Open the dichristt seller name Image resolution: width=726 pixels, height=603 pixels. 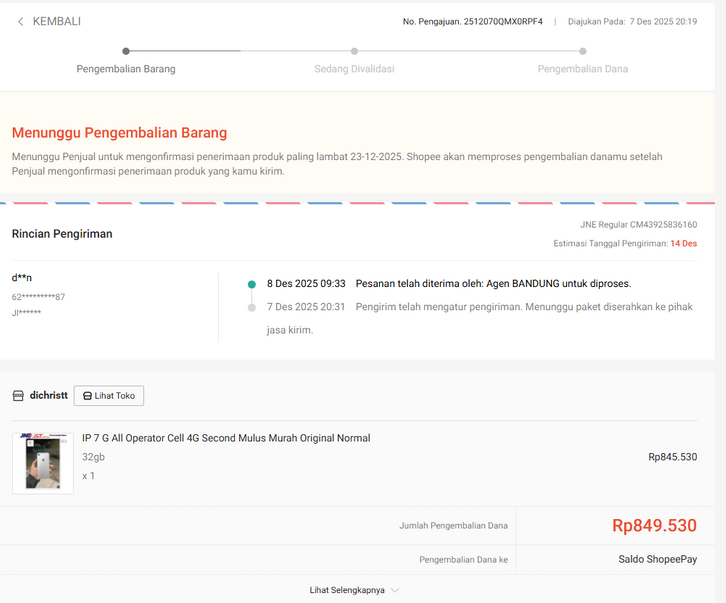[x=49, y=396]
